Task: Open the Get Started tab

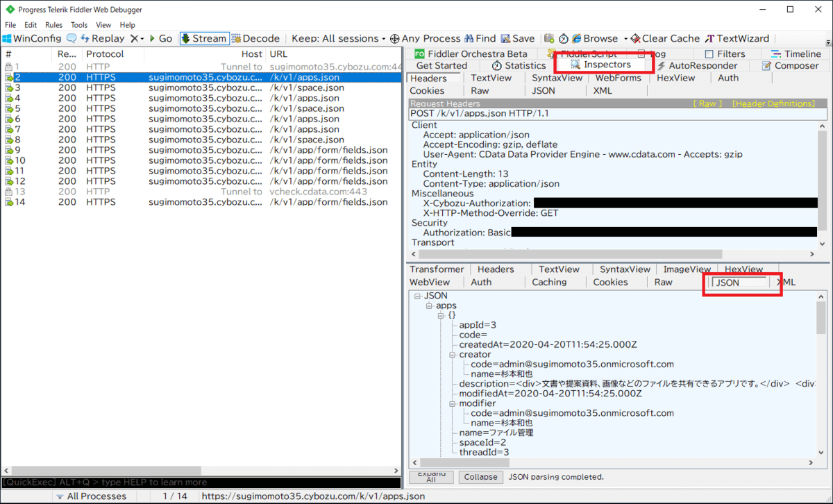Action: pyautogui.click(x=441, y=65)
